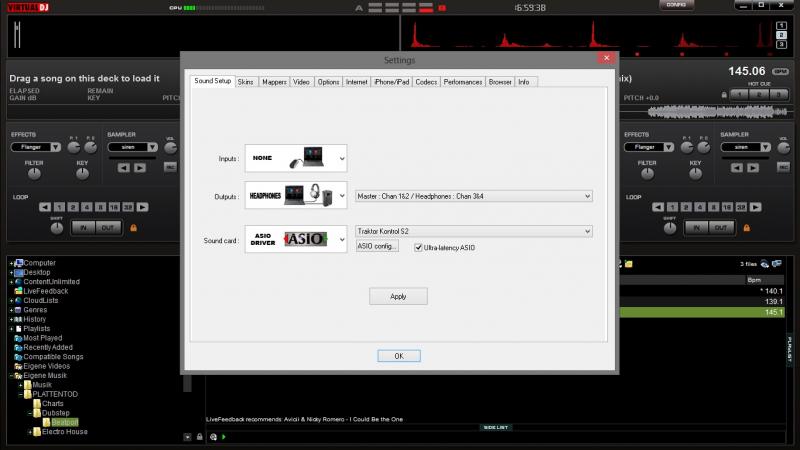Open the Performances tab
This screenshot has height=450, width=800.
pyautogui.click(x=463, y=82)
